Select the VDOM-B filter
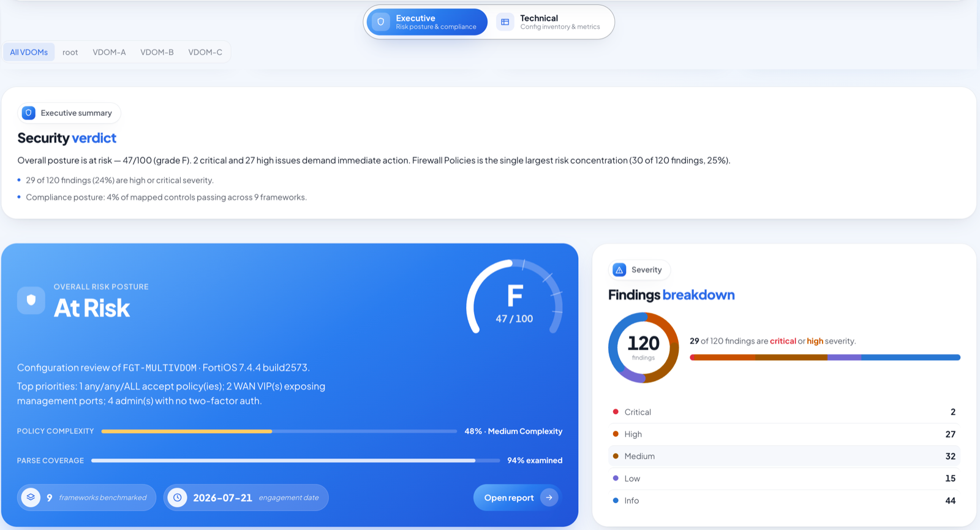Screen dimensions: 980x530 pos(157,52)
